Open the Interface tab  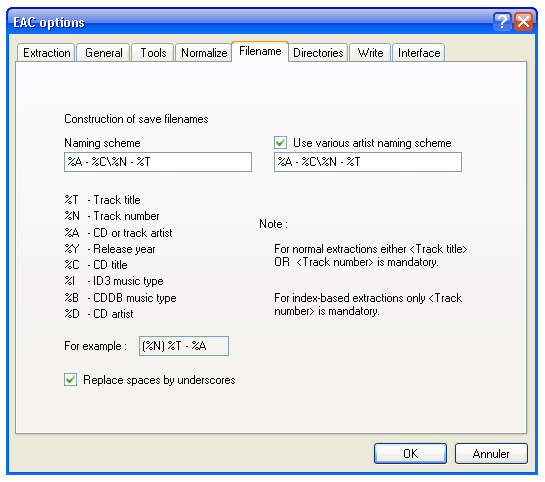[x=419, y=52]
